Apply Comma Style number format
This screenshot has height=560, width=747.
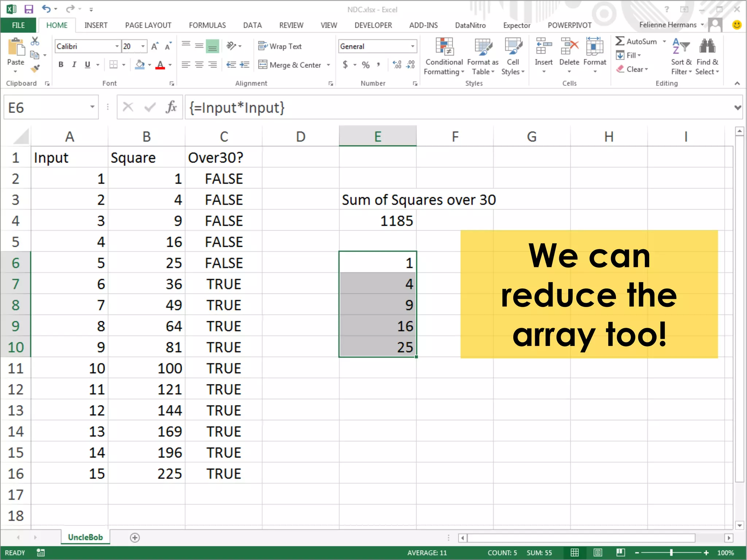coord(379,65)
